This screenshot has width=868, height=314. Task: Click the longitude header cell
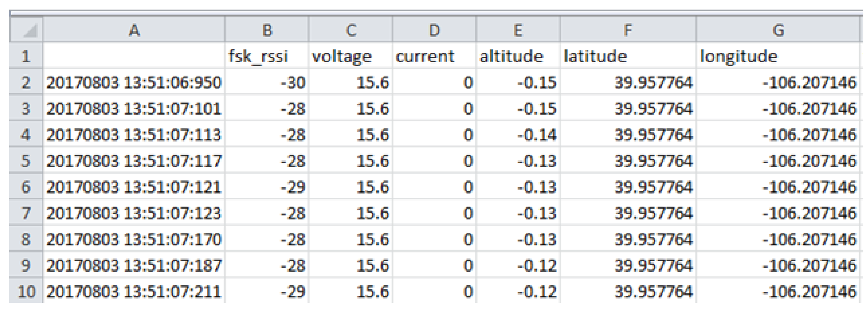click(778, 56)
